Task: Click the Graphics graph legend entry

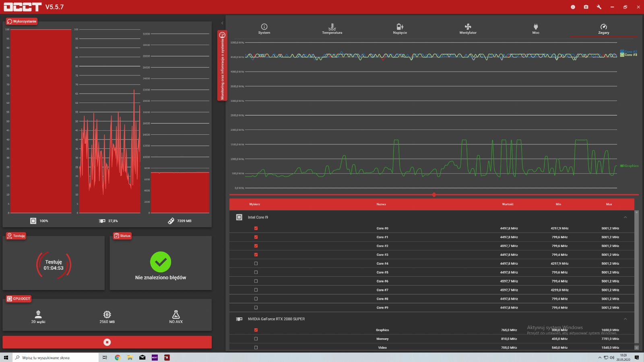Action: tap(630, 166)
